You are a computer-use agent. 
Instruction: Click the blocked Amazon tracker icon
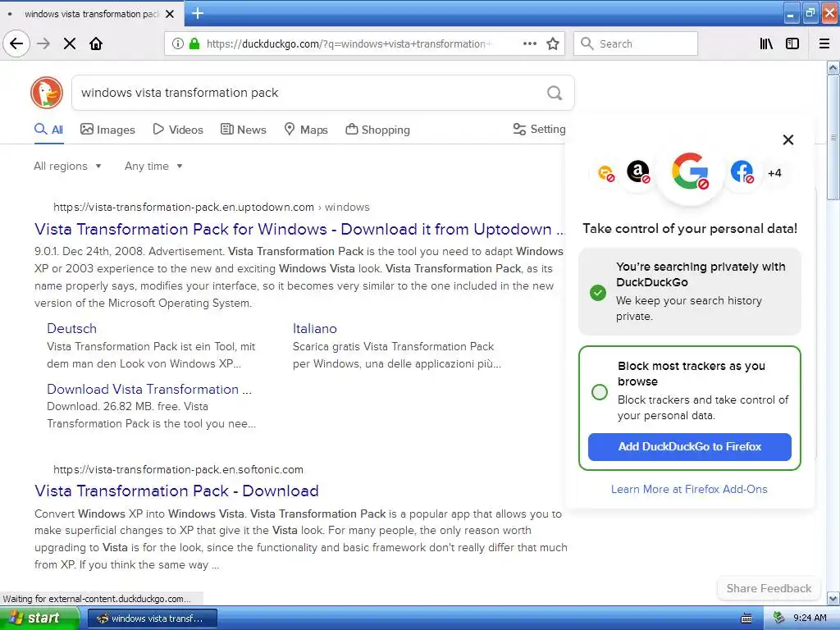pos(638,172)
